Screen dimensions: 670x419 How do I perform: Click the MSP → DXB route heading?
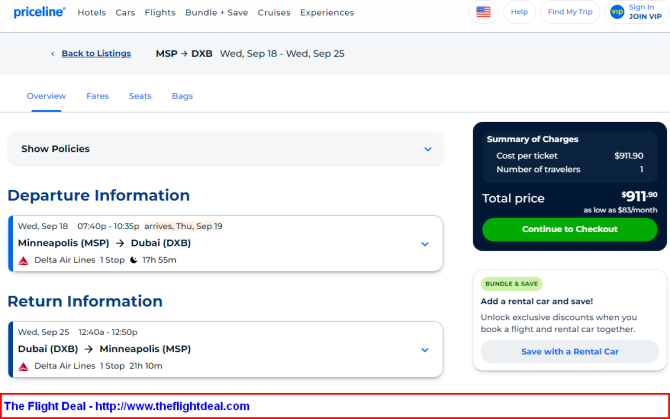pos(184,54)
